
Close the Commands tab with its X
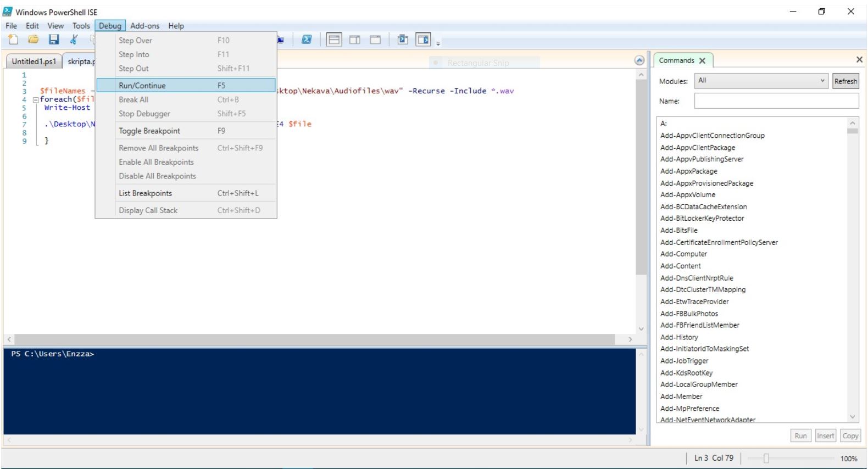tap(702, 61)
